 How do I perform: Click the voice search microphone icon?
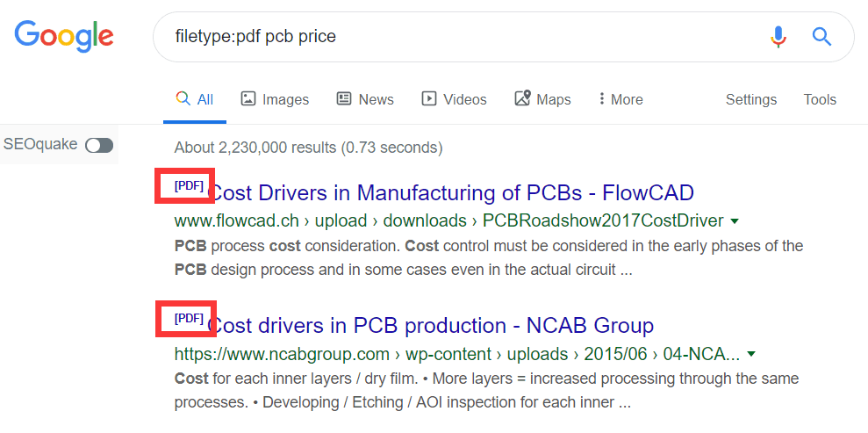coord(778,37)
